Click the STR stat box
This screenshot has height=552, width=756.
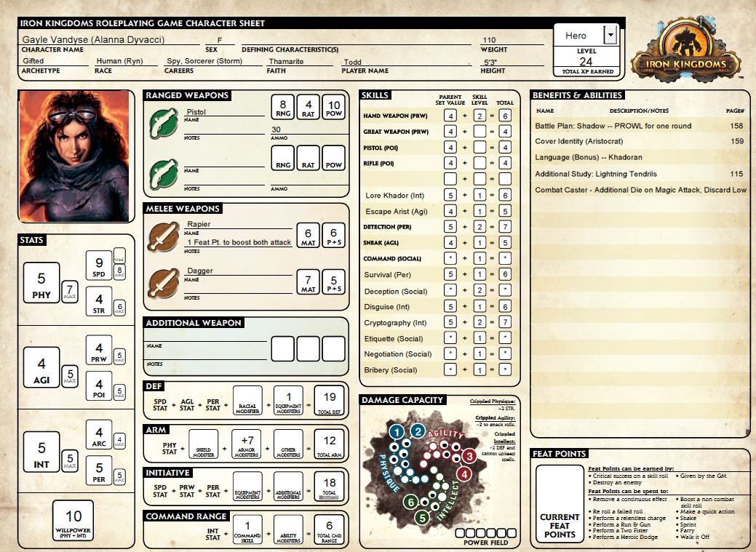[x=99, y=302]
